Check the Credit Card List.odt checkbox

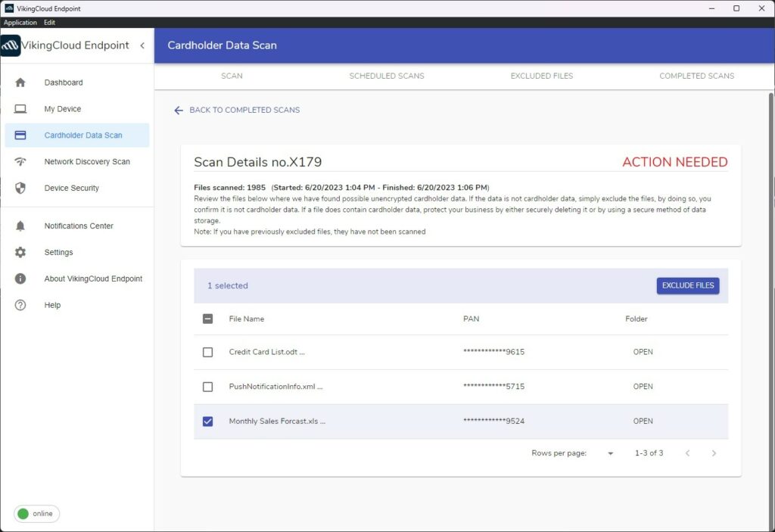(x=207, y=351)
